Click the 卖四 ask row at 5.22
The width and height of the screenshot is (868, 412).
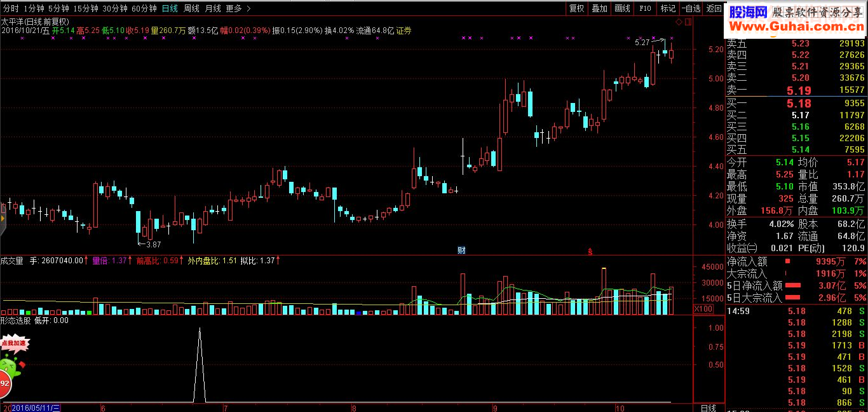click(x=796, y=55)
